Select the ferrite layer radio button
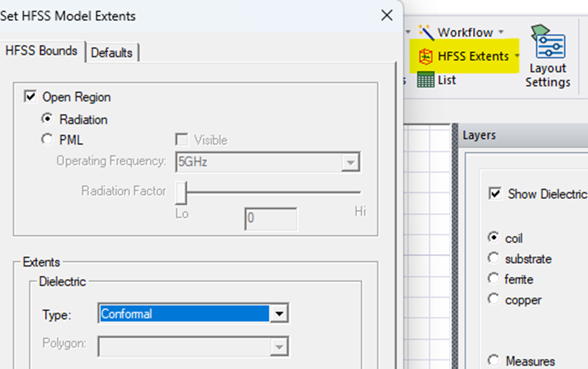This screenshot has height=369, width=588. pyautogui.click(x=493, y=279)
